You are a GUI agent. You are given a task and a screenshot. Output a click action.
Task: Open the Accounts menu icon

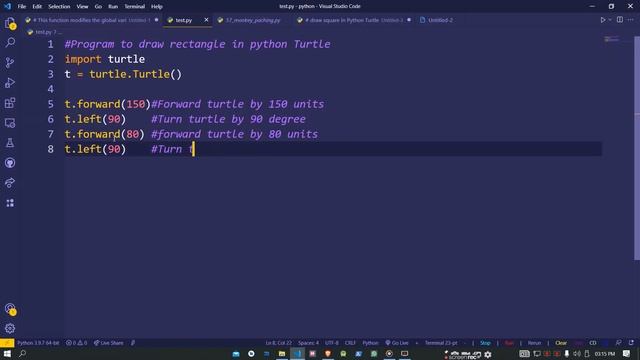10,309
